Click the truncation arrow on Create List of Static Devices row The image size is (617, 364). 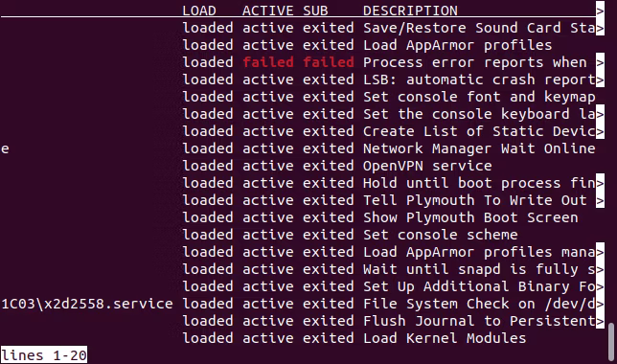[600, 131]
